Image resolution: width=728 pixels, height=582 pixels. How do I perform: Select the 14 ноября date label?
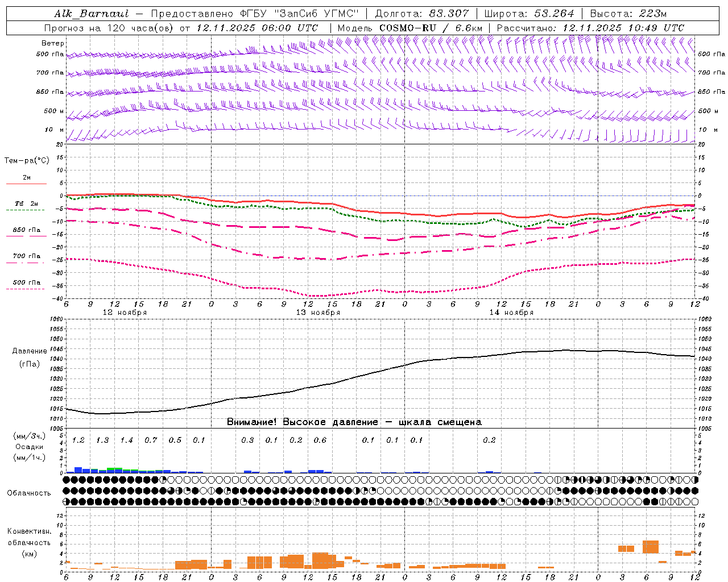tap(511, 313)
